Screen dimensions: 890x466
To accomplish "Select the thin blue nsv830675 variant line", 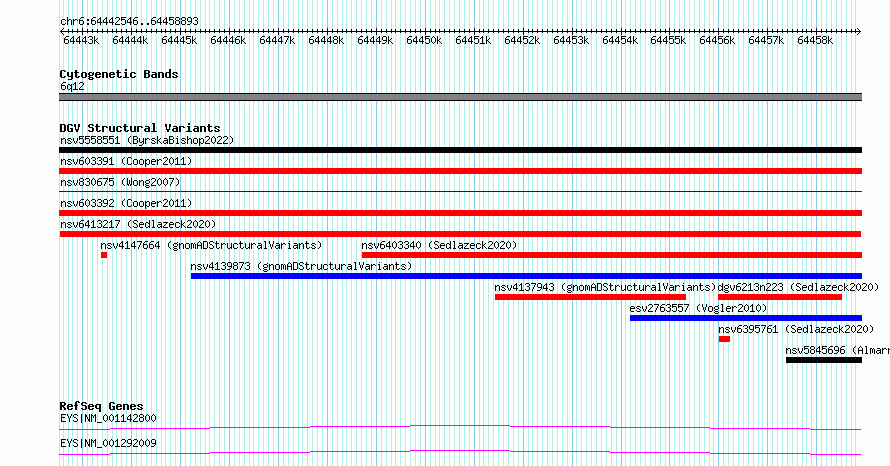I will (460, 191).
